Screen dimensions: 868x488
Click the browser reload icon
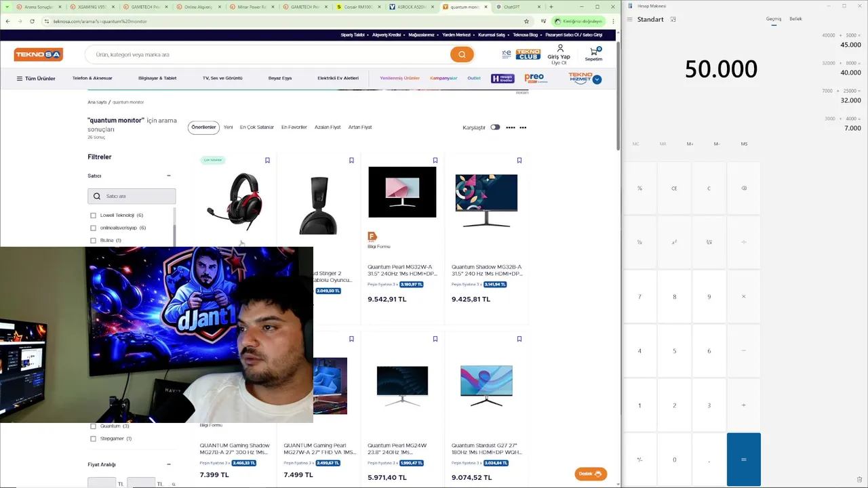coord(32,21)
